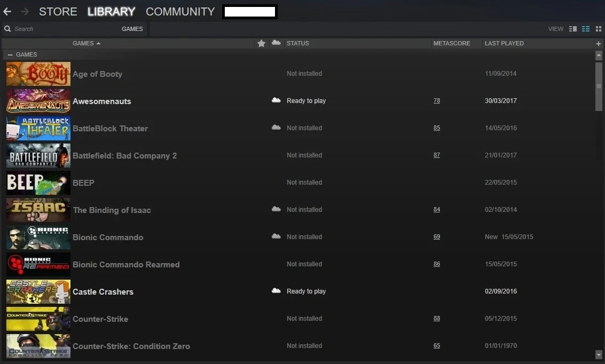Click BattleBlock Theater cloud icon
The width and height of the screenshot is (605, 364).
coord(276,128)
